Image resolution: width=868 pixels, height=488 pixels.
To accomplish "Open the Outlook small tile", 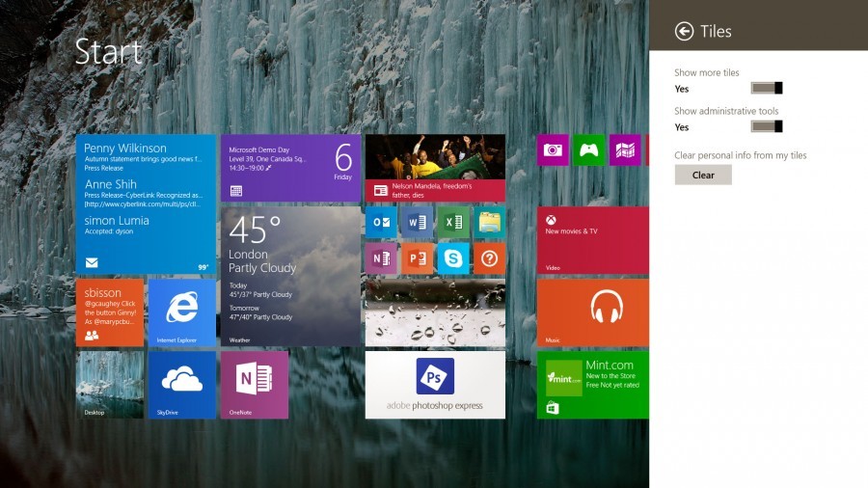I will pos(381,222).
